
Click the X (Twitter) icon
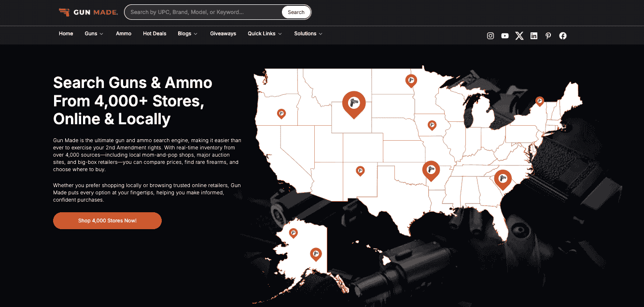pos(519,36)
